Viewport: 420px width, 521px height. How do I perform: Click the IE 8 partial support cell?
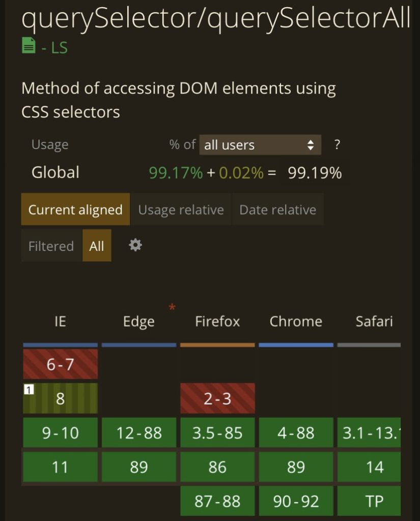(x=60, y=398)
